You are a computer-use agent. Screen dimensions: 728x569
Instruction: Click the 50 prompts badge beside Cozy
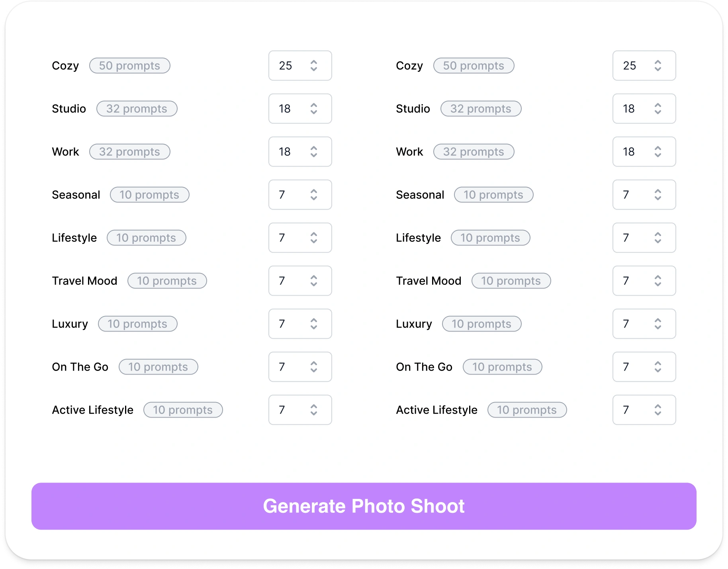pyautogui.click(x=129, y=65)
